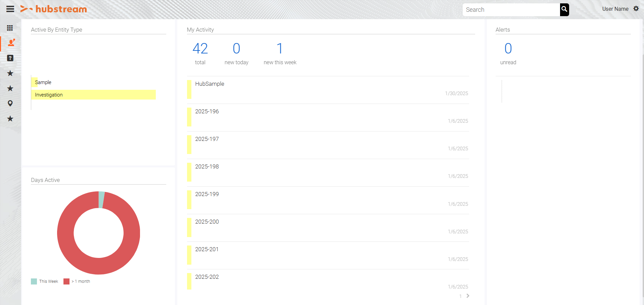644x305 pixels.
Task: Click the search magnifier icon
Action: click(x=563, y=9)
